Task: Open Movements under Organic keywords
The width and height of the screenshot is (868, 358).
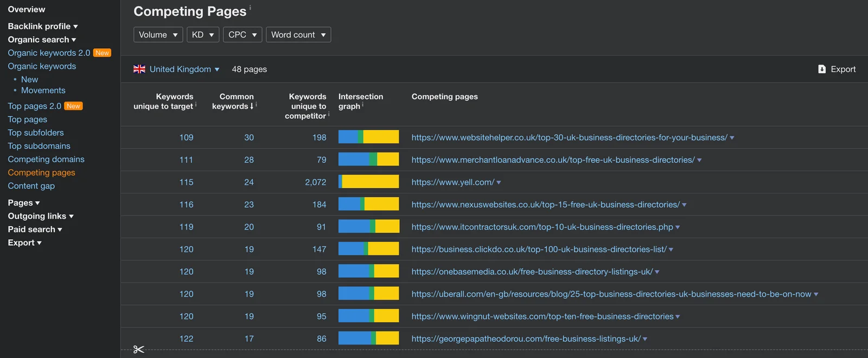Action: [x=43, y=91]
